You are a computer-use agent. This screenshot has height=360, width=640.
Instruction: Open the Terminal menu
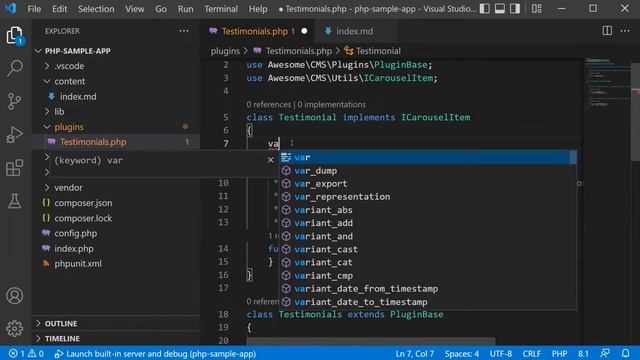221,9
